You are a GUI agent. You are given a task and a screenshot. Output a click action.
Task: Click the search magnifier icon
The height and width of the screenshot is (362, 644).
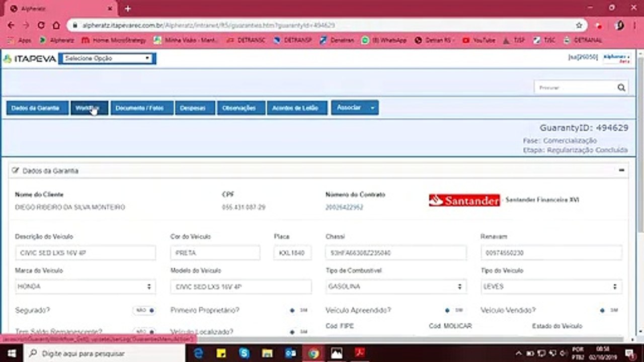pyautogui.click(x=621, y=87)
